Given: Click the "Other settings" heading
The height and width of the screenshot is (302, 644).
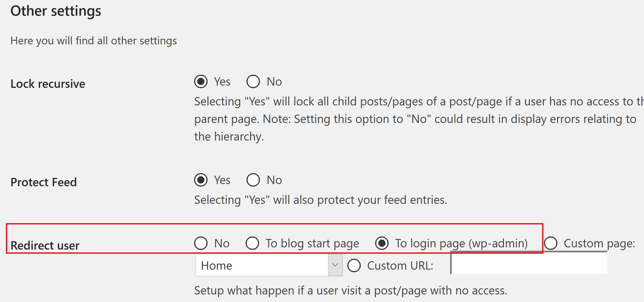Looking at the screenshot, I should 56,11.
